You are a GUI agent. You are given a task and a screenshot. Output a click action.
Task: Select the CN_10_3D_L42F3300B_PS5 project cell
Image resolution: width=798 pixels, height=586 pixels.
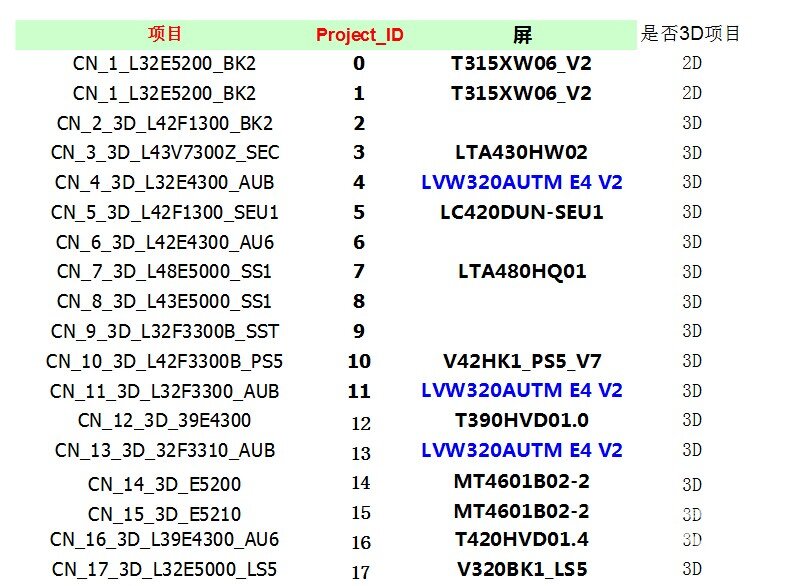pos(164,361)
